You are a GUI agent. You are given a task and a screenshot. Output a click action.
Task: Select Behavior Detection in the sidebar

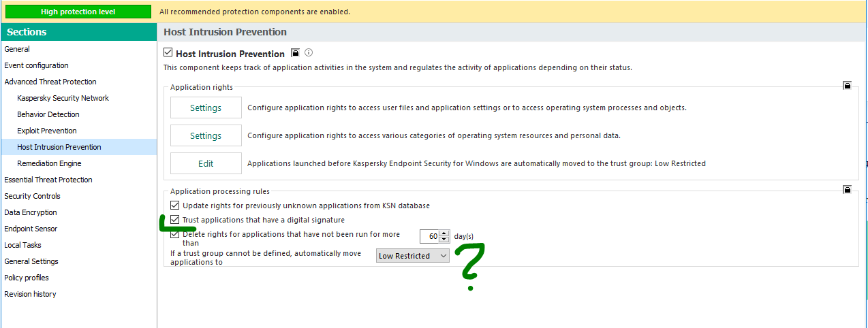[48, 114]
